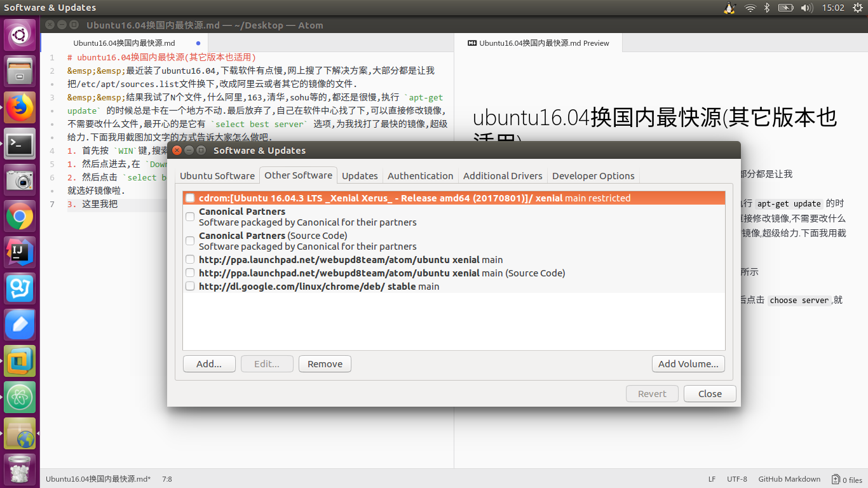Open the VMware icon in the launcher
This screenshot has height=488, width=868.
[20, 361]
